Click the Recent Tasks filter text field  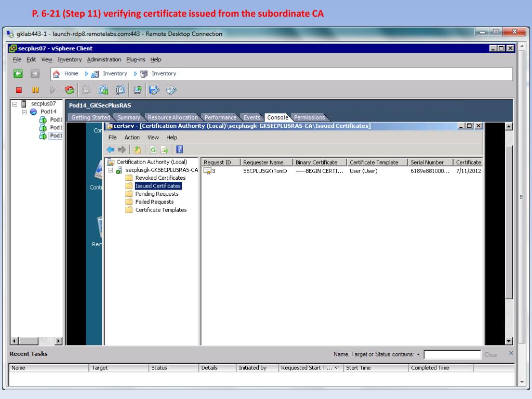[453, 354]
